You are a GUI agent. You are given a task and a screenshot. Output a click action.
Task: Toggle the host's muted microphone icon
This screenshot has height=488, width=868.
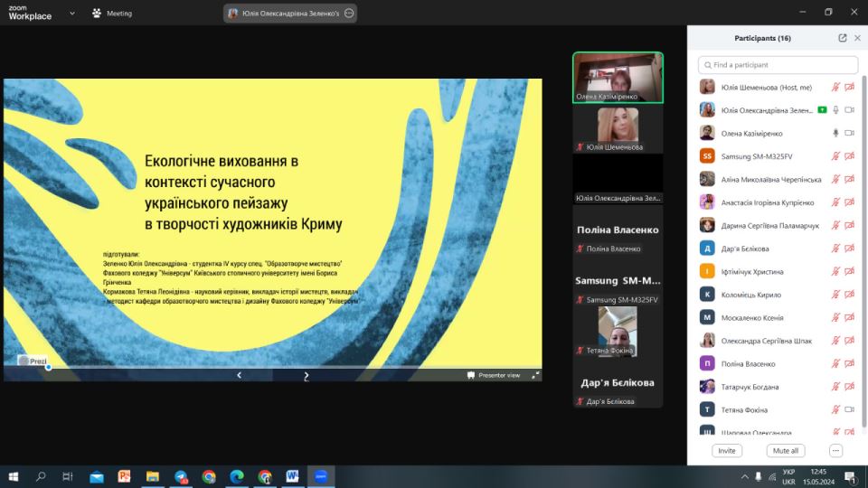point(835,88)
